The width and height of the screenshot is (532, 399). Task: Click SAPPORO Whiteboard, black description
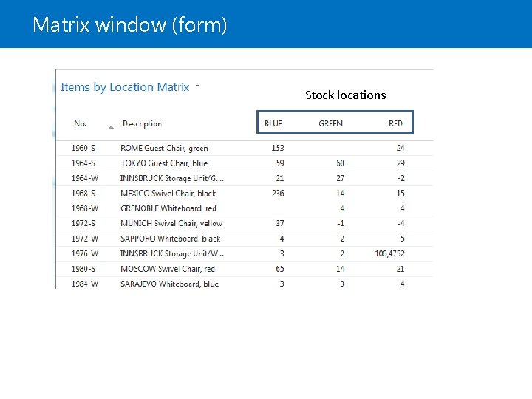coord(171,239)
